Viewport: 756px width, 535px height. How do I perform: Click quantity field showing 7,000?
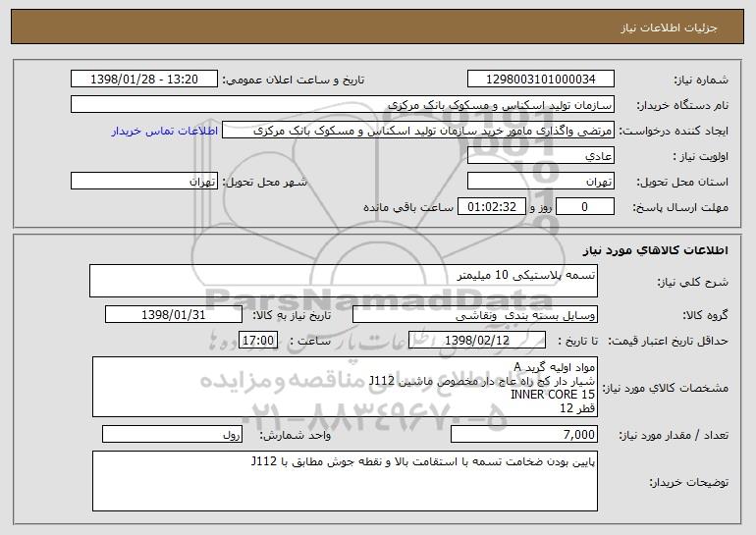tap(524, 434)
